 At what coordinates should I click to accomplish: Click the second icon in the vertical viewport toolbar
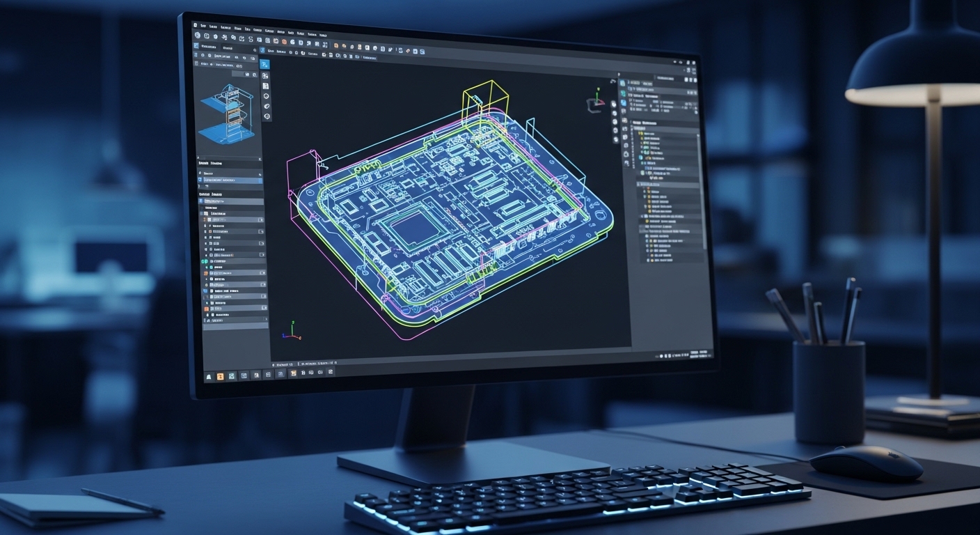(x=266, y=75)
